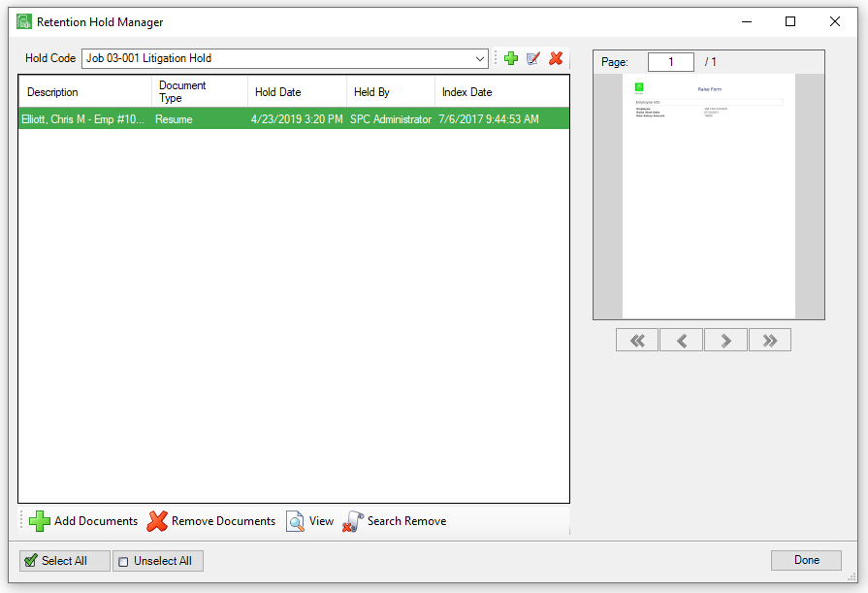The height and width of the screenshot is (593, 868).
Task: Minimize the Retention Hold Manager window
Action: tap(747, 21)
